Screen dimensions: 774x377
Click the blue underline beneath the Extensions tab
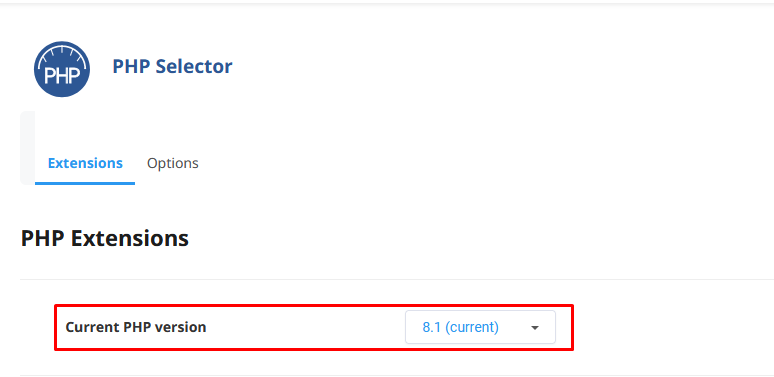pos(85,184)
